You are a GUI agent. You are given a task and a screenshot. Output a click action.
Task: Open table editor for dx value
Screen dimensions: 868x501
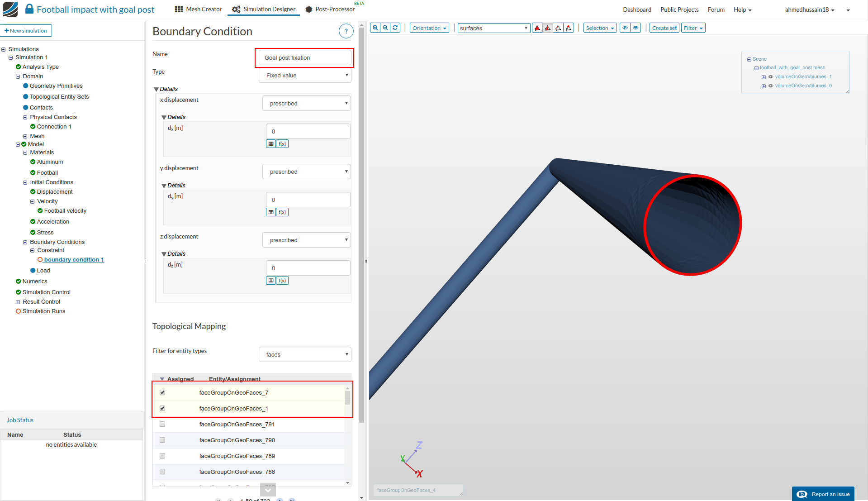(271, 144)
